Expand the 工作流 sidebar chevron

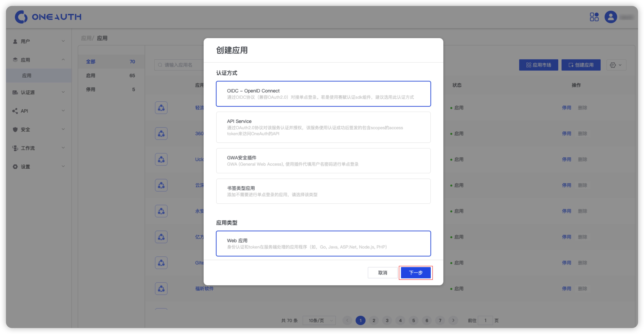(63, 148)
